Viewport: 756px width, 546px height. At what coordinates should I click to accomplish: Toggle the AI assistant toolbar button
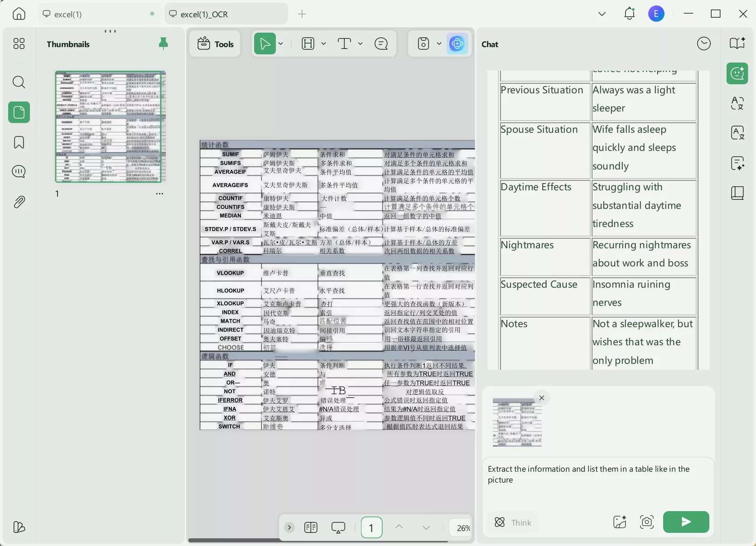pos(457,43)
